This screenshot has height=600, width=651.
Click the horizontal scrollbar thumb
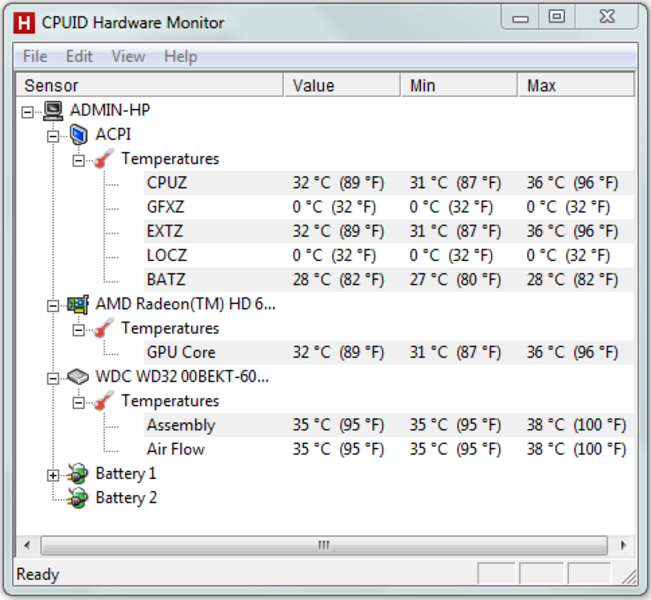(x=324, y=545)
